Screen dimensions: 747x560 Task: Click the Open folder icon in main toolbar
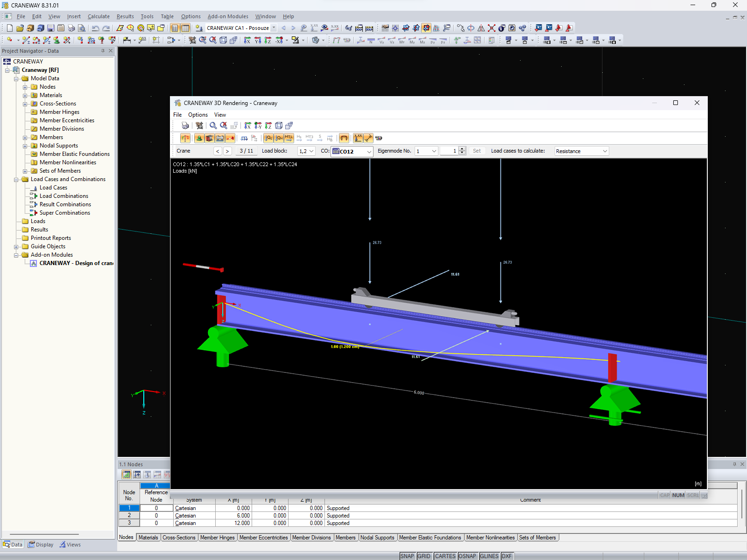click(x=20, y=28)
